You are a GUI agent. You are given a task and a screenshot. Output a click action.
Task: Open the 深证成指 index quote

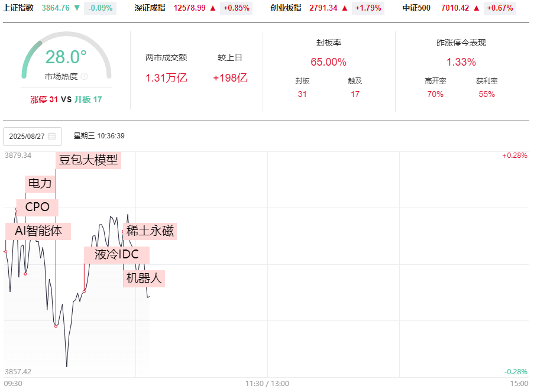[x=150, y=8]
